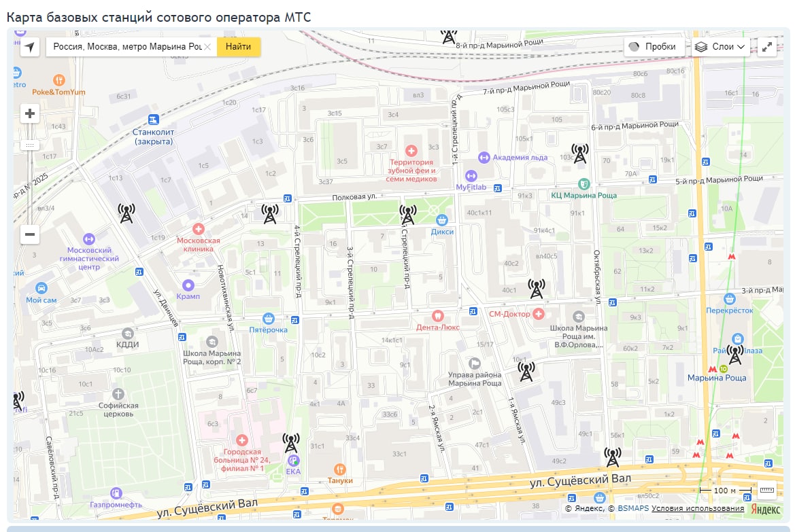Click the MyFitlab fitness marker
795x532 pixels.
click(x=471, y=175)
